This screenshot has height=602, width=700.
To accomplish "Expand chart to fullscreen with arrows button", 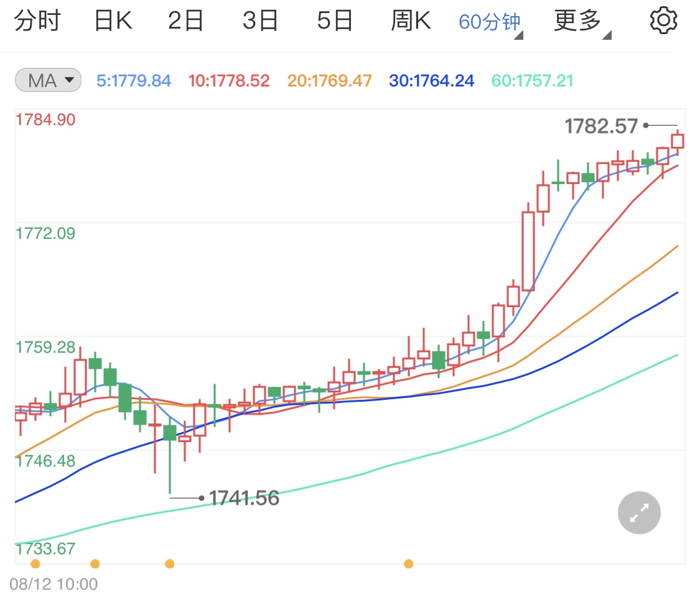I will tap(639, 512).
